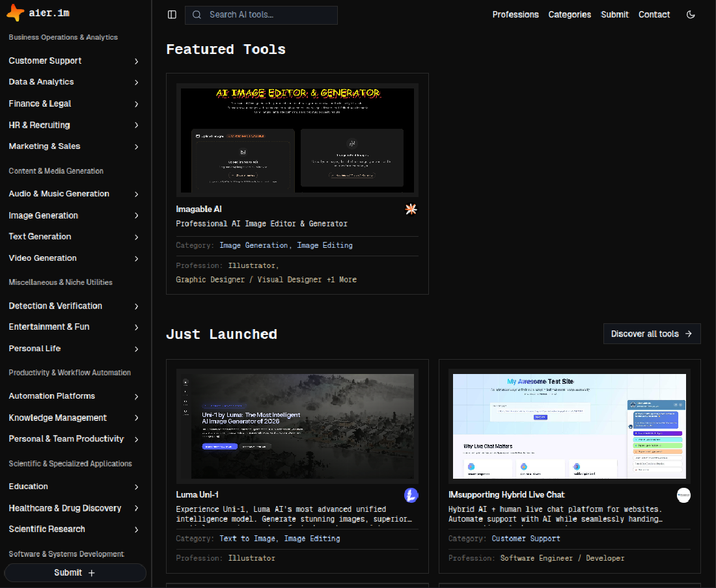Open Luma Uni-1 screenshot thumbnail
The width and height of the screenshot is (716, 588).
click(x=297, y=426)
